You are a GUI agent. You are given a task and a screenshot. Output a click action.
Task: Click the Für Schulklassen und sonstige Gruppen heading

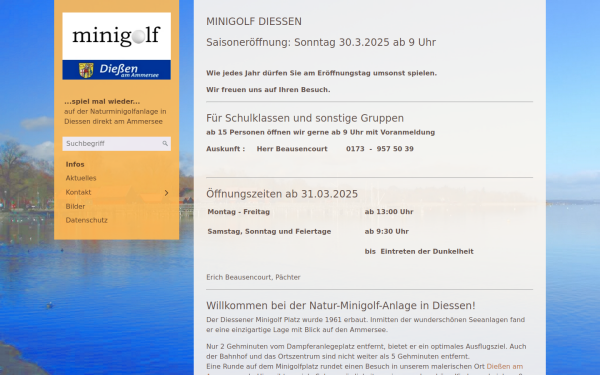tap(305, 118)
